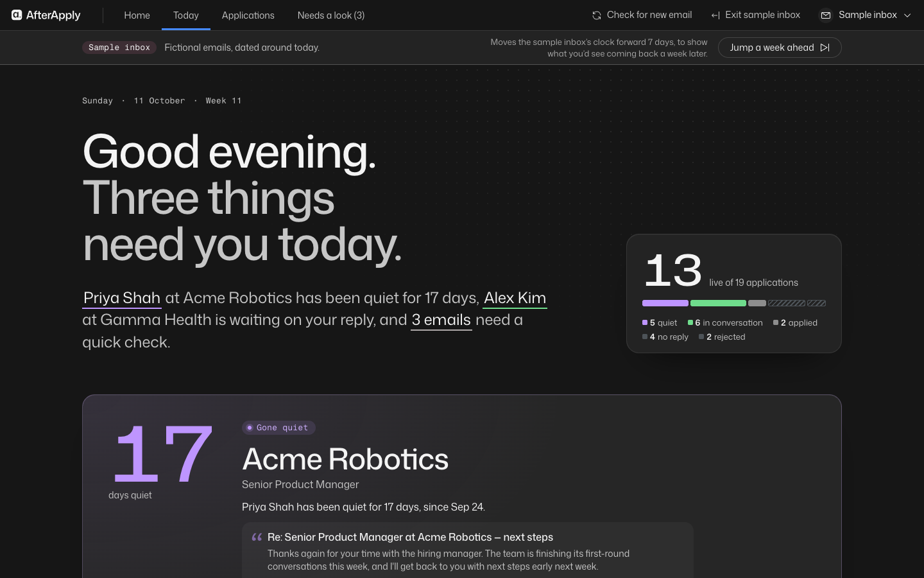Image resolution: width=924 pixels, height=578 pixels.
Task: Click the Sunday 11 October date line
Action: click(x=162, y=101)
